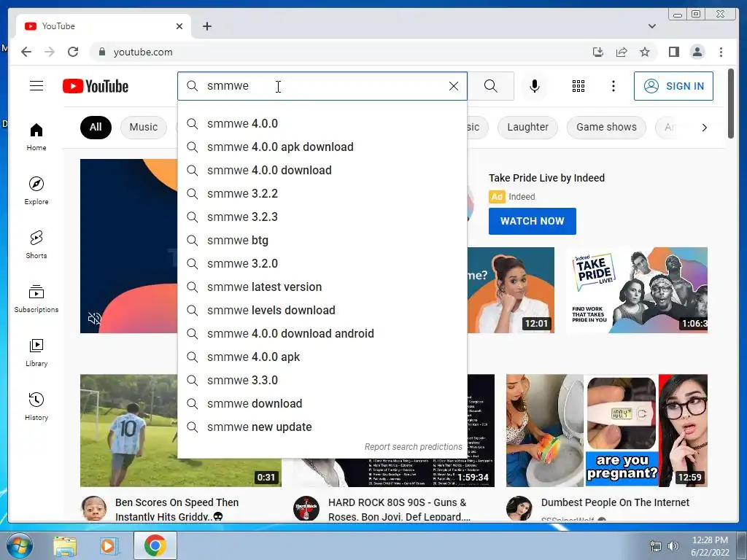The image size is (747, 560).
Task: Choose suggestion "smmwe btg"
Action: coord(322,240)
